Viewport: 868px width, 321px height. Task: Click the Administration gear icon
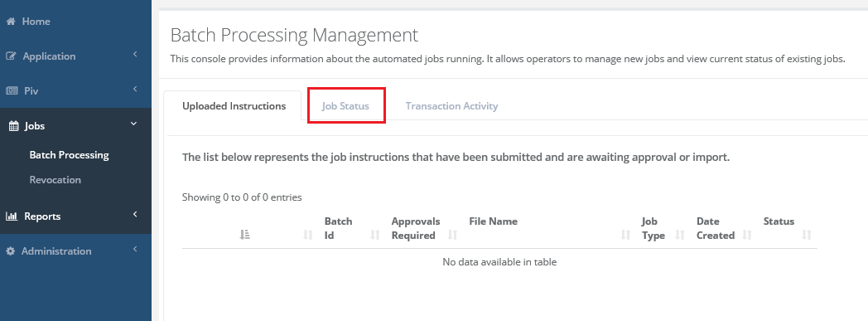point(11,251)
